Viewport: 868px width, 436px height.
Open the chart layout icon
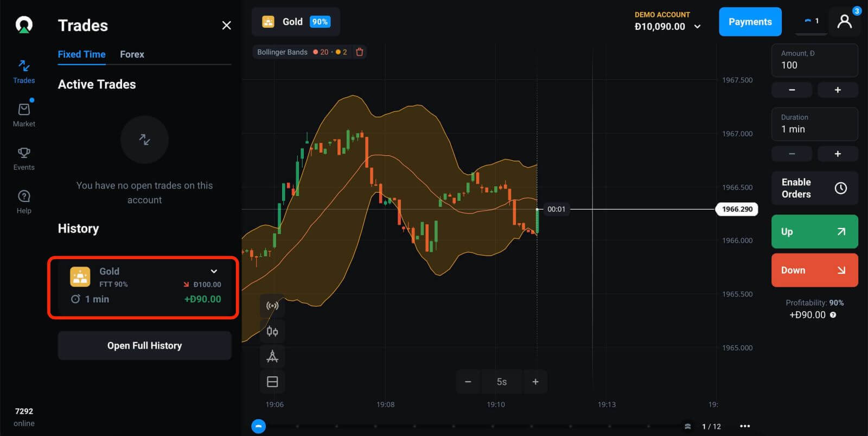click(272, 382)
